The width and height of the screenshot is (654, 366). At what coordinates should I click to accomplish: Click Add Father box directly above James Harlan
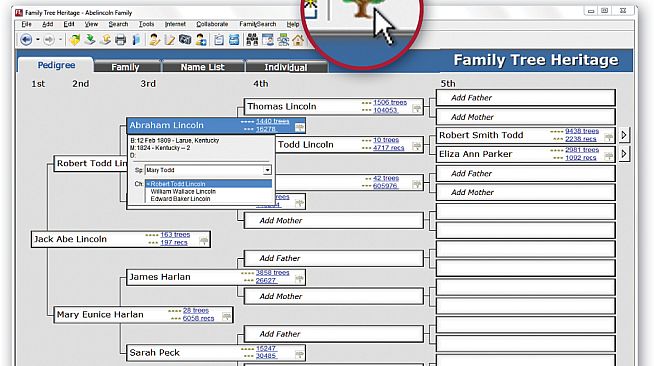coord(334,258)
